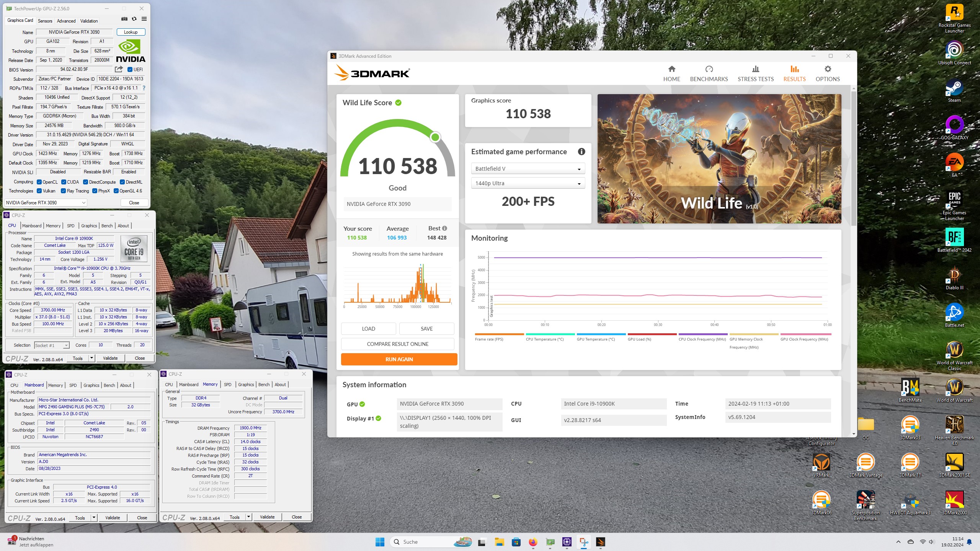Open GOG GALAXY desktop icon
Image resolution: width=980 pixels, height=551 pixels.
click(954, 128)
